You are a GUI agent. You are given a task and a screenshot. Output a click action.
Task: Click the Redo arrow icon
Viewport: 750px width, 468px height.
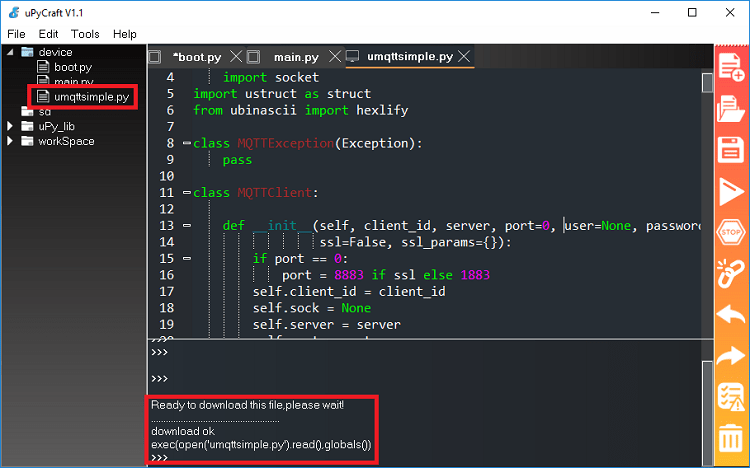pyautogui.click(x=731, y=354)
